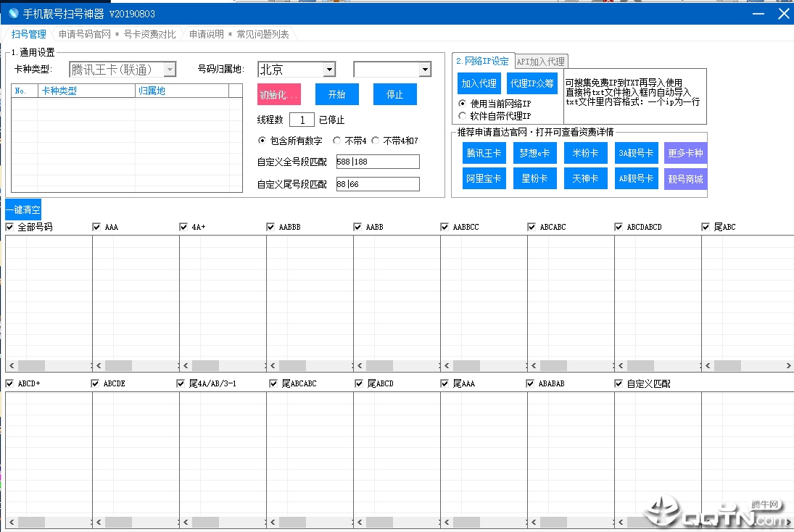This screenshot has width=794, height=532.
Task: Click the app logo icon in title bar
Action: pos(14,14)
